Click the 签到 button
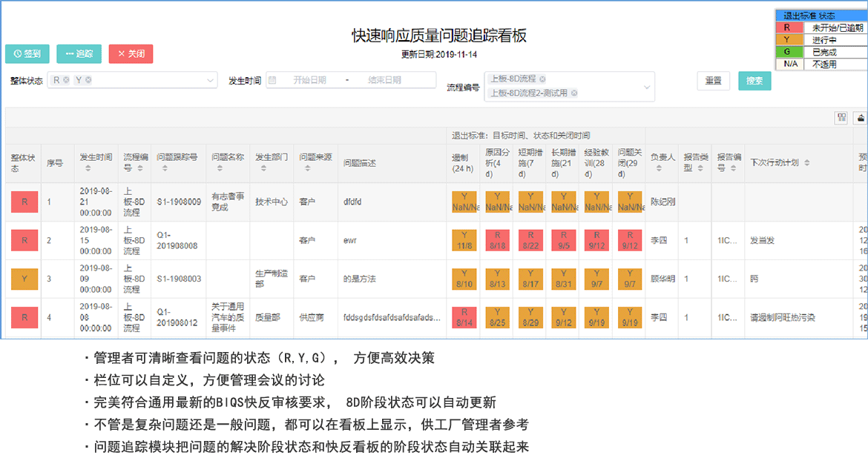 pos(27,54)
